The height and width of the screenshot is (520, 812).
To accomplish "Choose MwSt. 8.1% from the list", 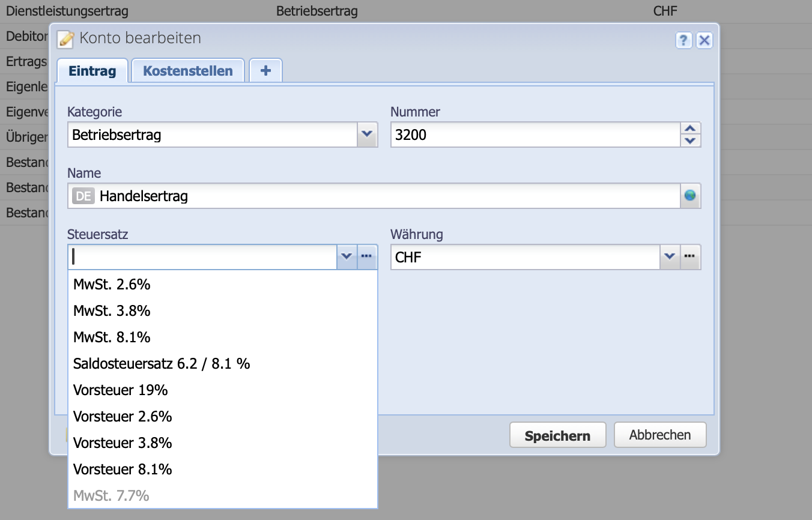I will [112, 337].
